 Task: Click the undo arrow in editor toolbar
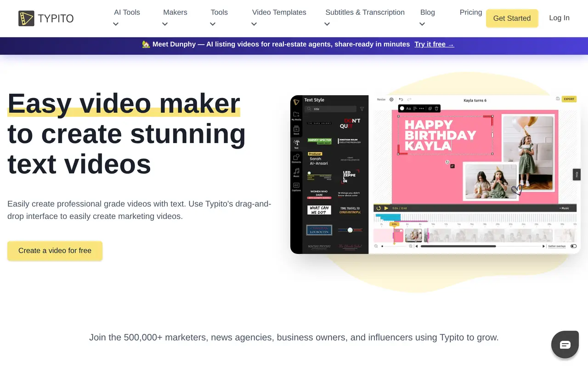pyautogui.click(x=401, y=99)
